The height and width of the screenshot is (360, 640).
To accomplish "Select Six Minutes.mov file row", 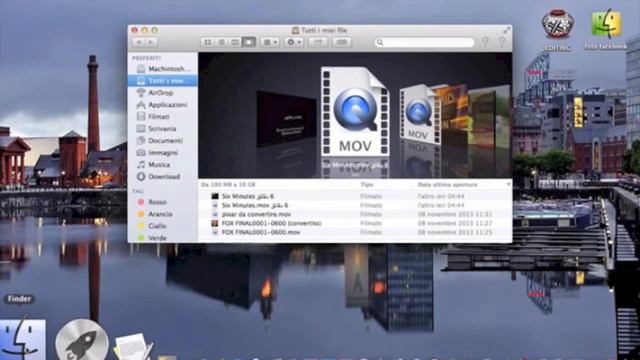I will 355,205.
